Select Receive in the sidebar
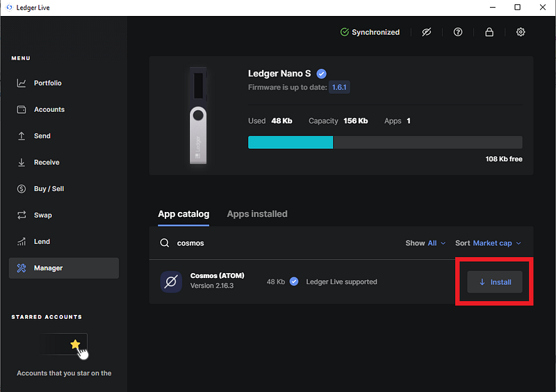This screenshot has height=392, width=556. [64, 163]
